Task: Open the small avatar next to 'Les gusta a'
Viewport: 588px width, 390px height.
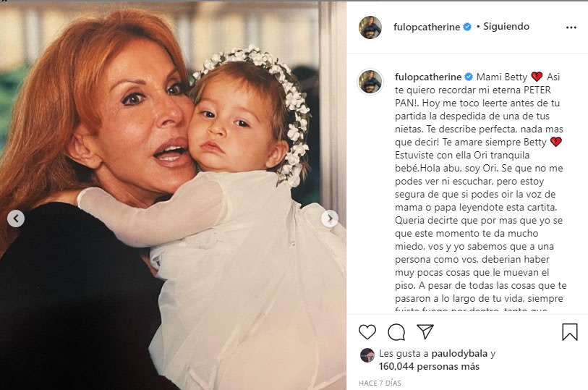Action: point(367,355)
